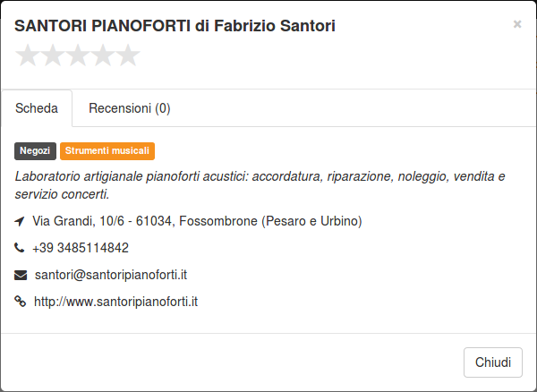Click the website chain-link icon
This screenshot has width=537, height=392.
[x=21, y=302]
